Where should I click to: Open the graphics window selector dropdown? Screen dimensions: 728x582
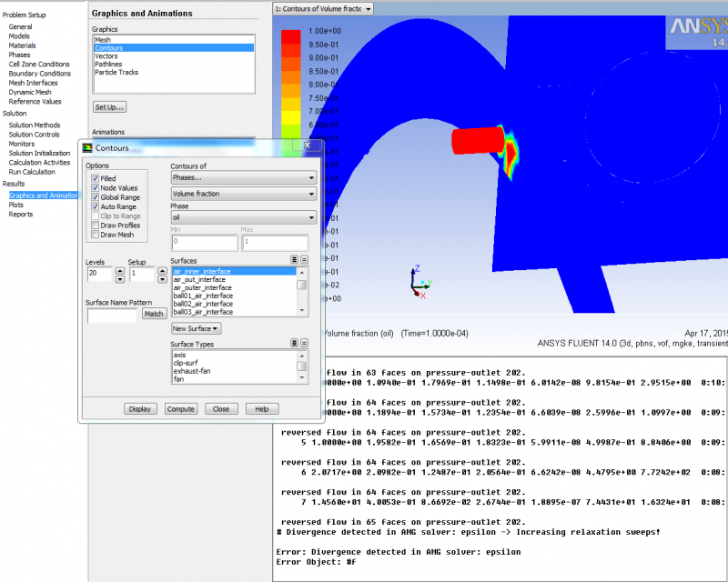[x=323, y=9]
